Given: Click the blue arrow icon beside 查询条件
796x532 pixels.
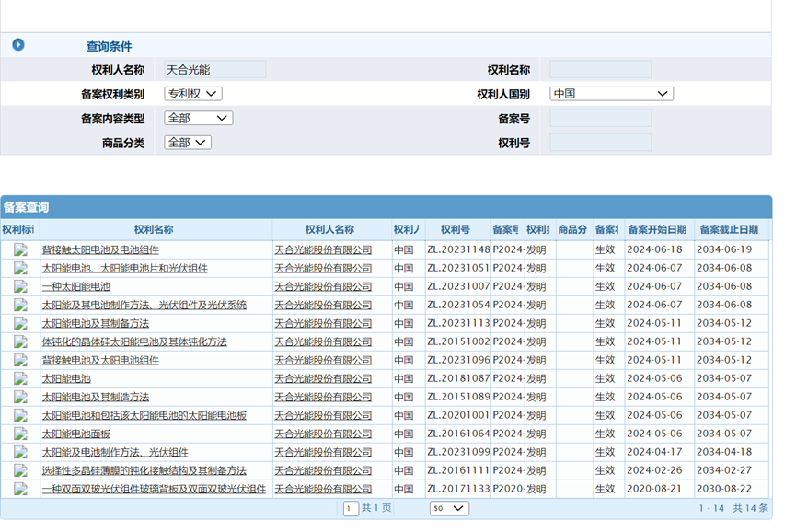Looking at the screenshot, I should (x=18, y=45).
